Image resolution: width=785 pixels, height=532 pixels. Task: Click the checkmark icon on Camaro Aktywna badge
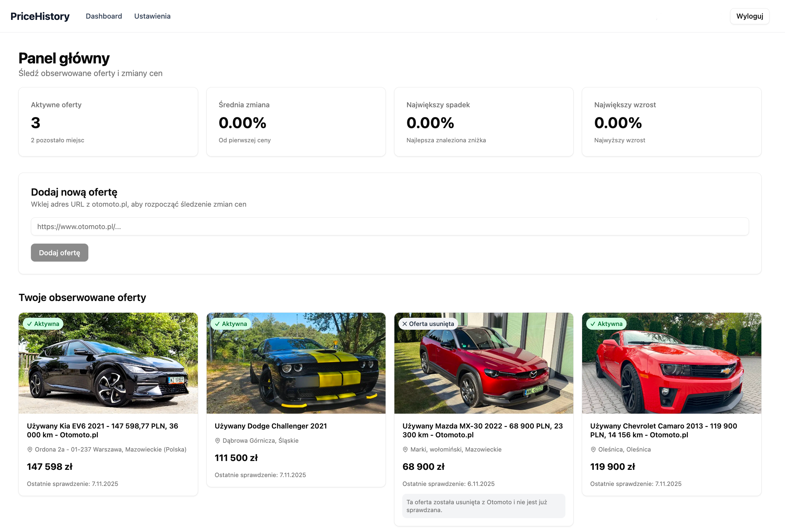593,324
